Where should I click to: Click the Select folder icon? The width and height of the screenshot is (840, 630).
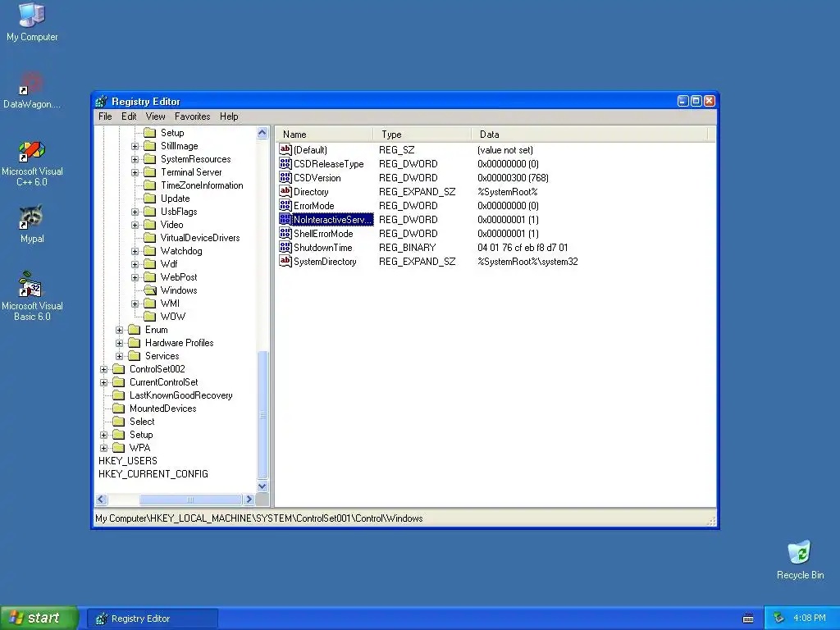[x=118, y=422]
